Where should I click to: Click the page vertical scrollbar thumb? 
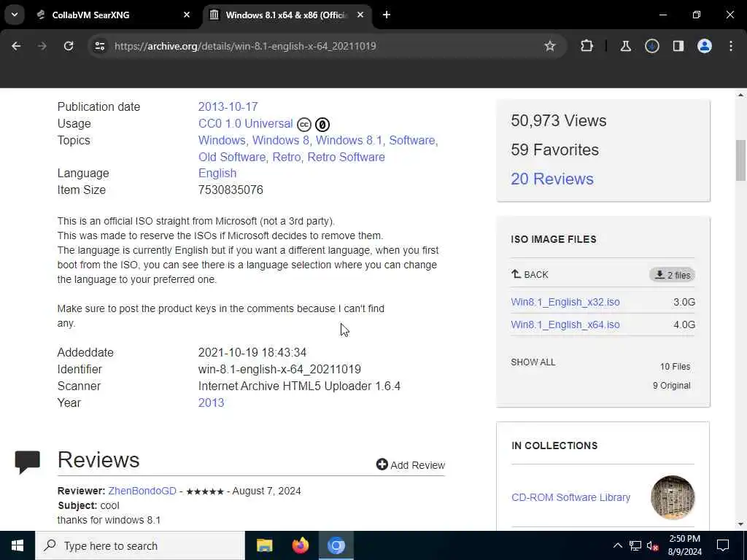[740, 160]
